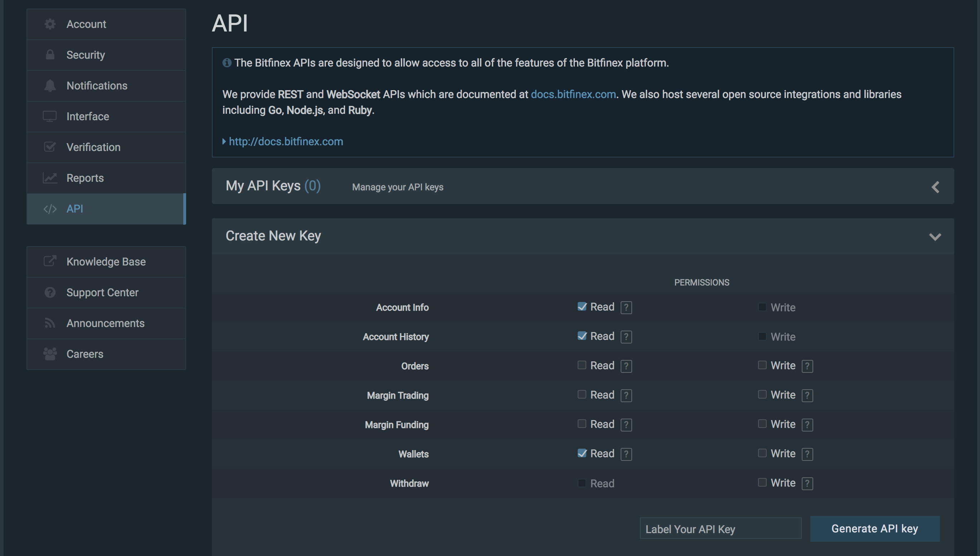Click the lock icon beside Security
This screenshot has height=556, width=980.
pos(50,55)
